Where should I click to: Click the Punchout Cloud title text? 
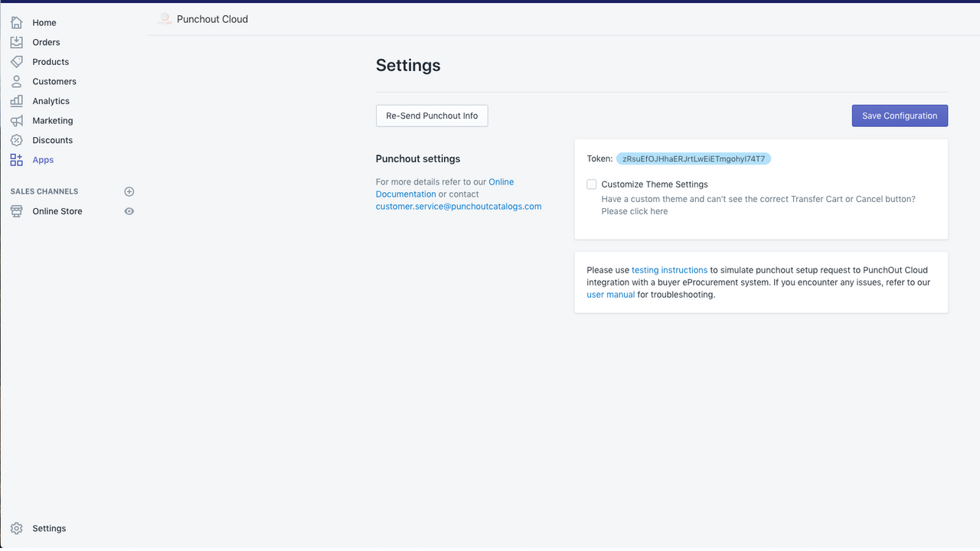coord(212,19)
